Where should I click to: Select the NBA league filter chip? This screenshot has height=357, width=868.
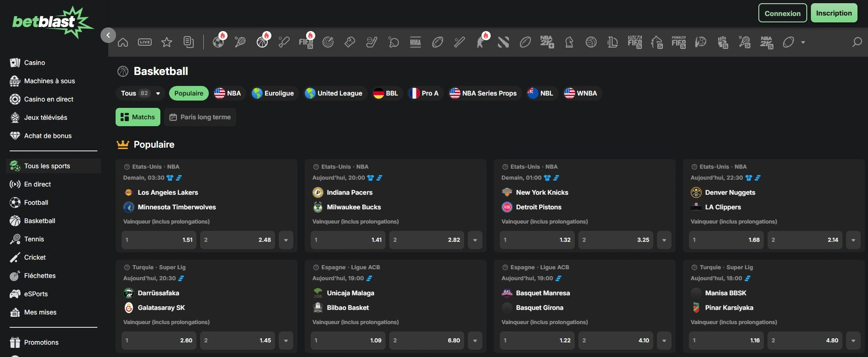228,93
